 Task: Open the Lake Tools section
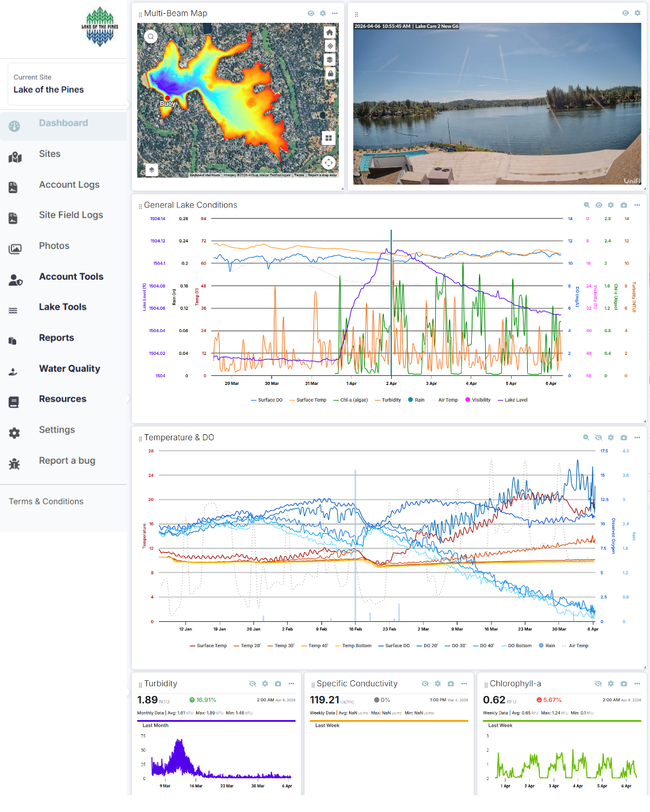[62, 307]
